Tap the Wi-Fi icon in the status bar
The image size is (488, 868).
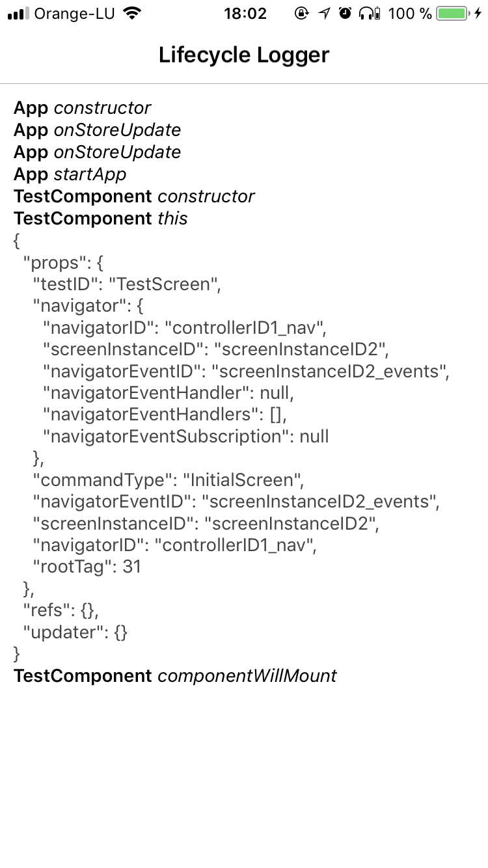(133, 12)
